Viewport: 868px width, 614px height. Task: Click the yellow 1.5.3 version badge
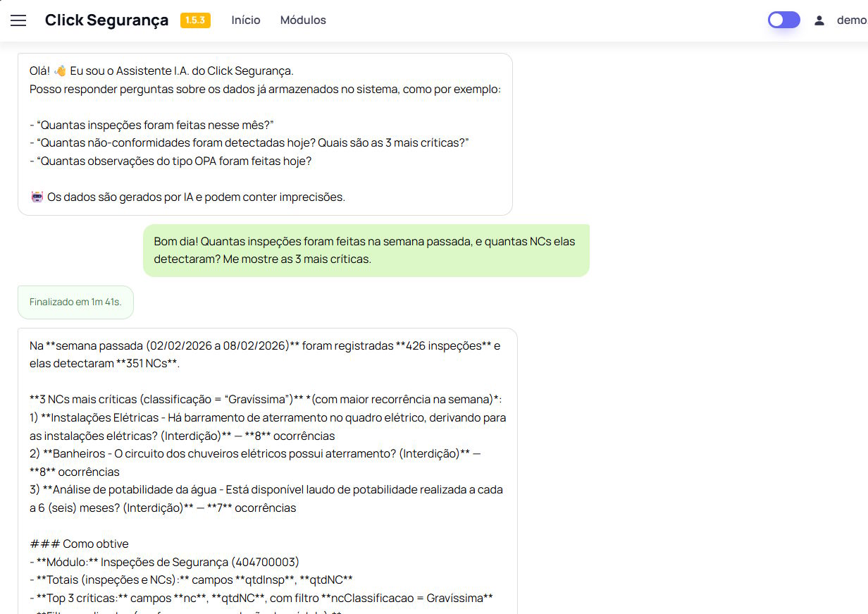[195, 20]
